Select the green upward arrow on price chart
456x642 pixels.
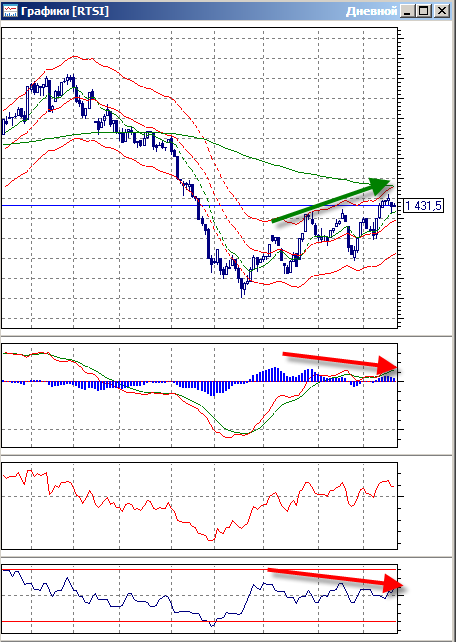[x=332, y=201]
